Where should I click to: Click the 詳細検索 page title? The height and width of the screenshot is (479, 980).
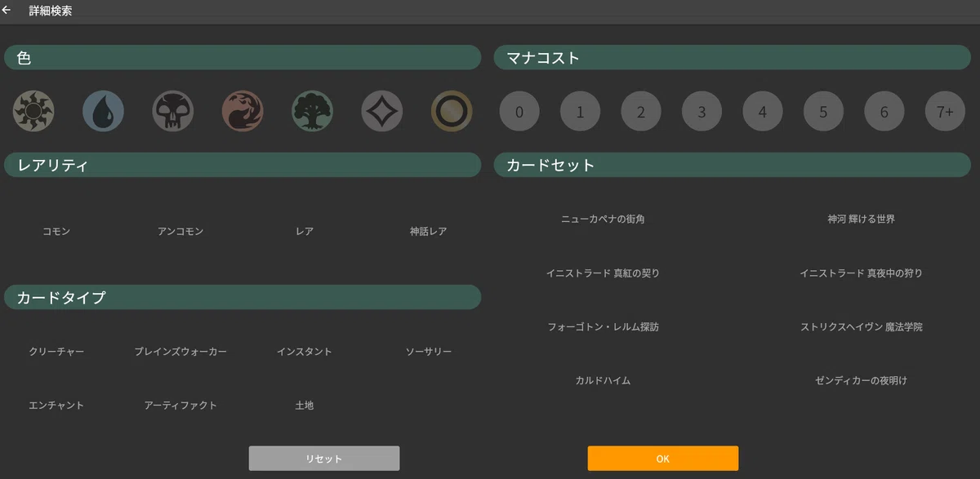(50, 11)
